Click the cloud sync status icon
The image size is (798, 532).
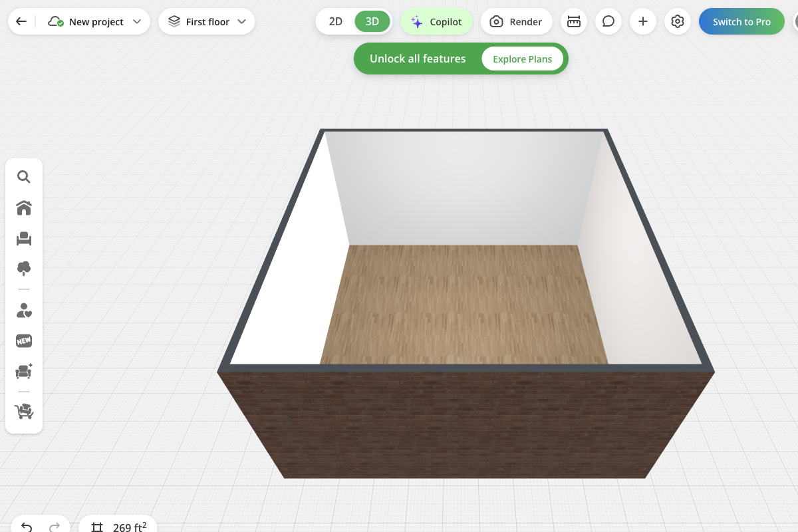pyautogui.click(x=56, y=21)
